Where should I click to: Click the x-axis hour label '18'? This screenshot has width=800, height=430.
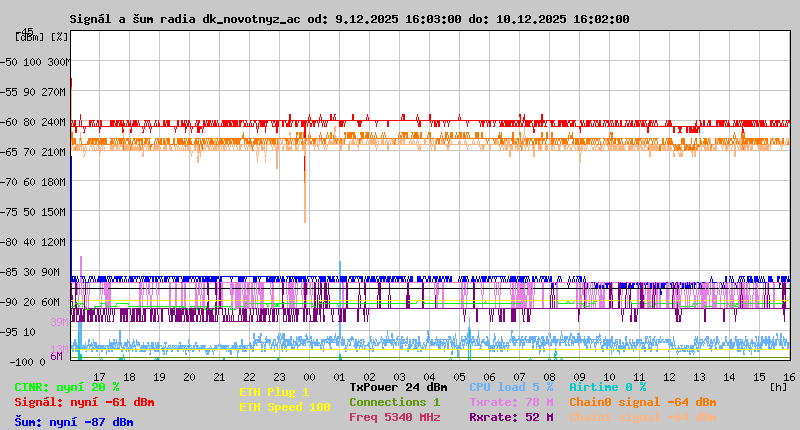coord(130,377)
